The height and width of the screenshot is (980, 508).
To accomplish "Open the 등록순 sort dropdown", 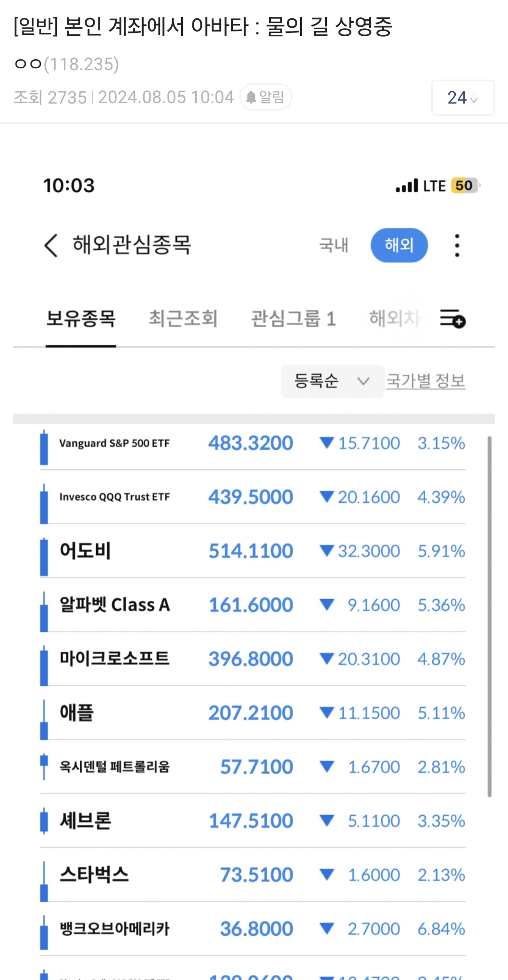I will point(332,381).
